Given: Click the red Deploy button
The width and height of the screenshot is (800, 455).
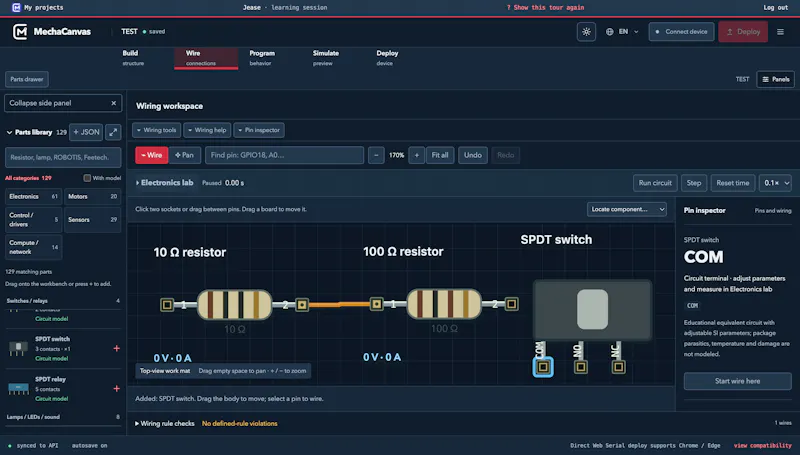Looking at the screenshot, I should [743, 32].
